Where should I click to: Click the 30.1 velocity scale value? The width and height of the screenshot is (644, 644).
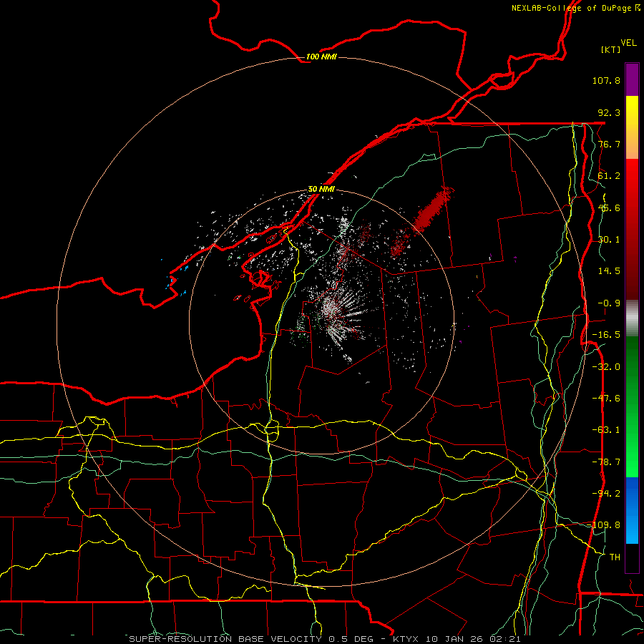pos(609,240)
